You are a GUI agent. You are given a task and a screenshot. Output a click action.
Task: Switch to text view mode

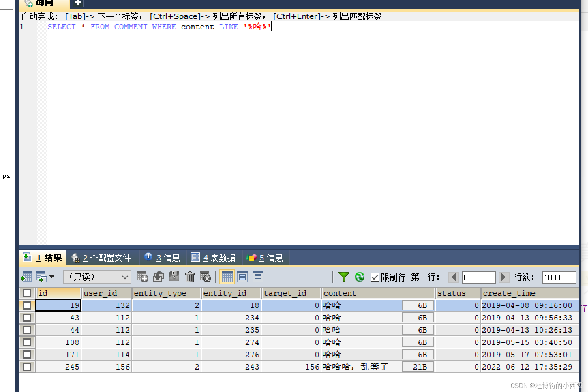[x=258, y=277]
